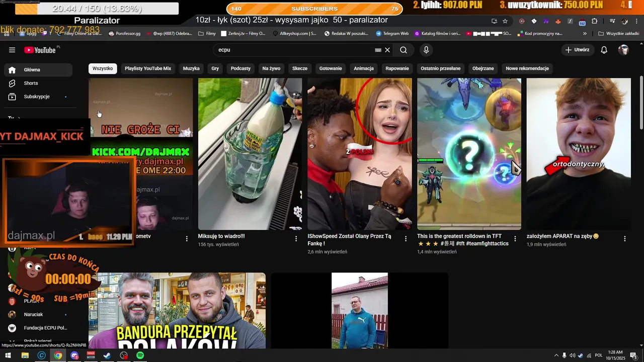The image size is (644, 362).
Task: Open Steam from the taskbar
Action: click(107, 355)
